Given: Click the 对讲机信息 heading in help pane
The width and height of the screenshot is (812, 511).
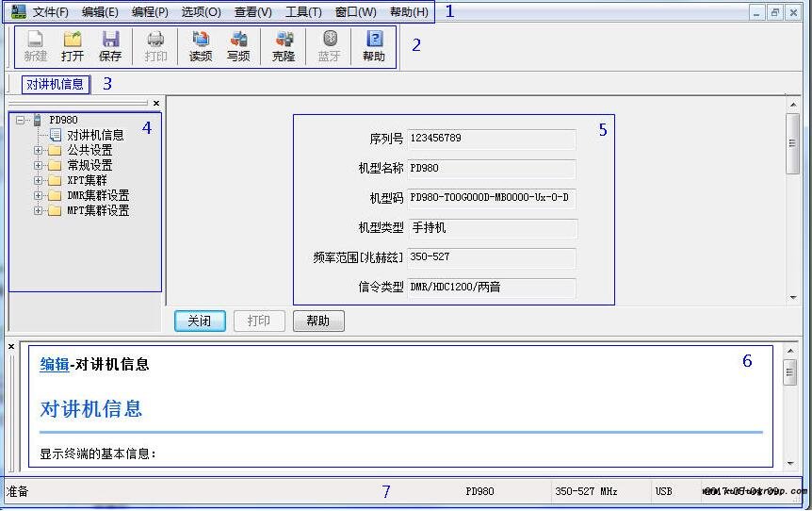Looking at the screenshot, I should 91,409.
